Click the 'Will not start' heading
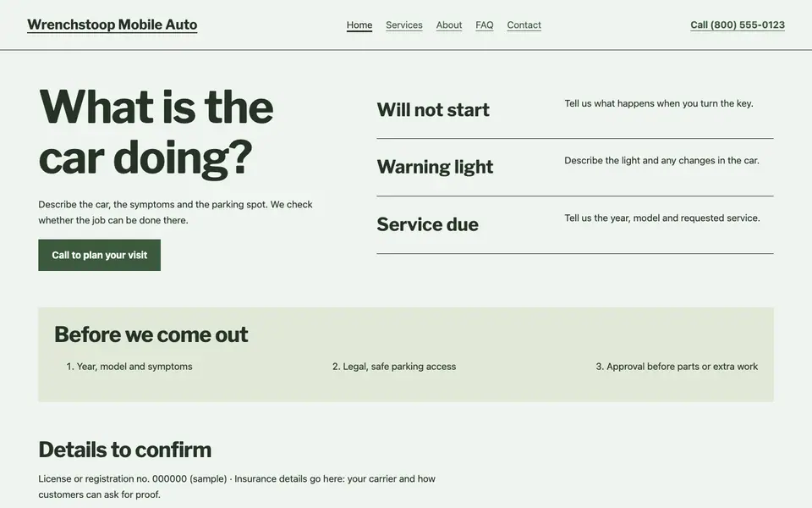Image resolution: width=812 pixels, height=508 pixels. click(x=433, y=110)
